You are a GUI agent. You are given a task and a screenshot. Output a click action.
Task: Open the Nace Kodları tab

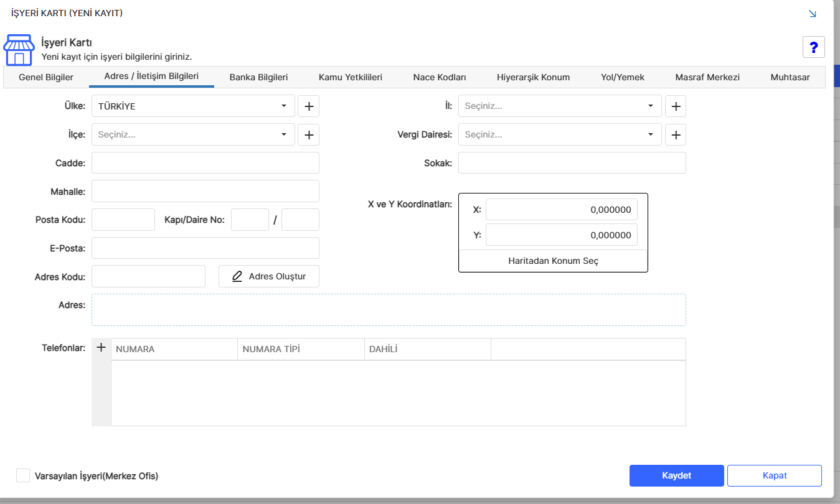[x=440, y=77]
